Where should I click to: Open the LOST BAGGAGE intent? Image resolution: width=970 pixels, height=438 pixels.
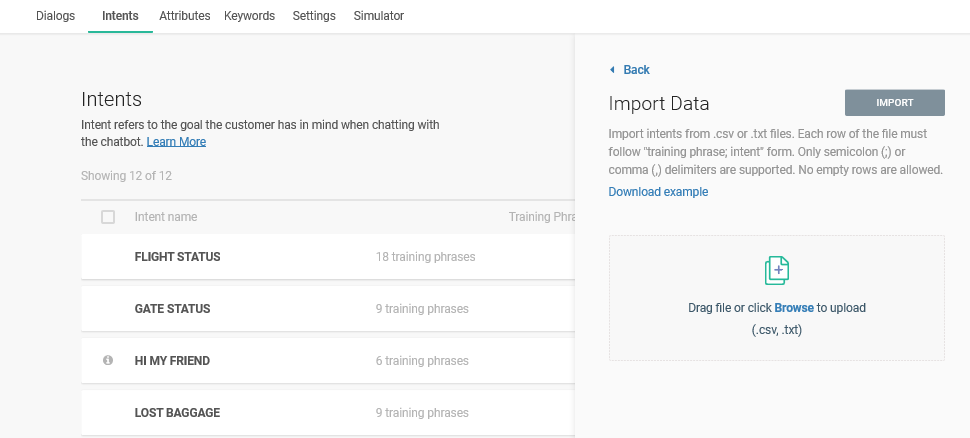(177, 413)
